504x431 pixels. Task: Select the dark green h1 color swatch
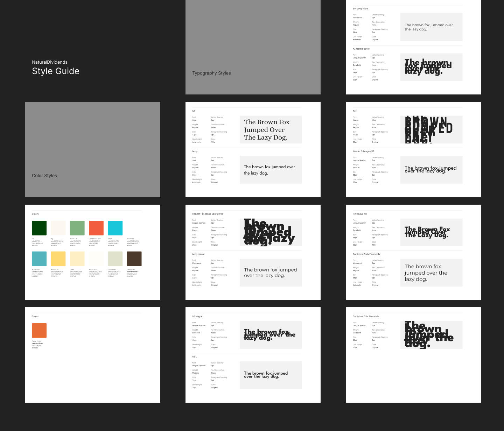[x=39, y=228]
